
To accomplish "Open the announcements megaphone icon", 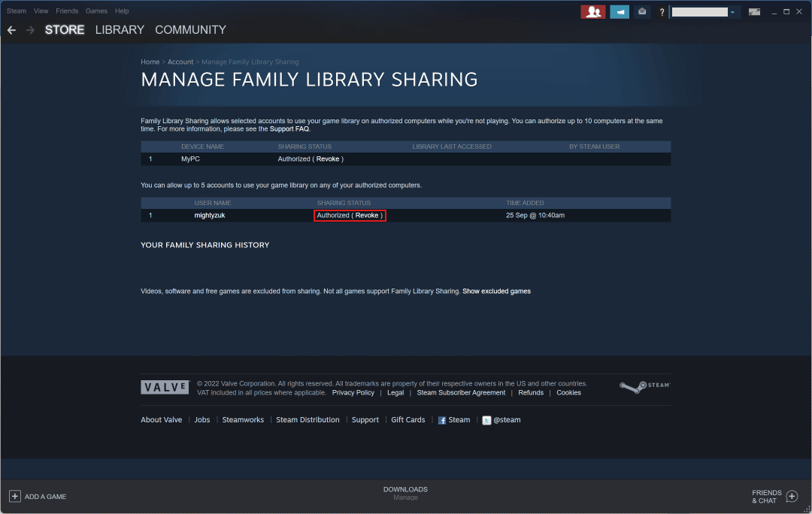I will [x=620, y=11].
